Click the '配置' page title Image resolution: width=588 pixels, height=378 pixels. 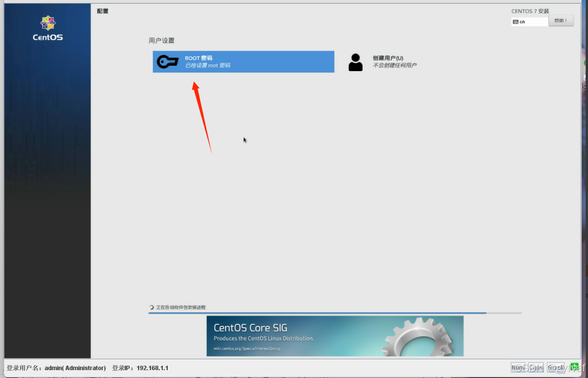point(103,11)
